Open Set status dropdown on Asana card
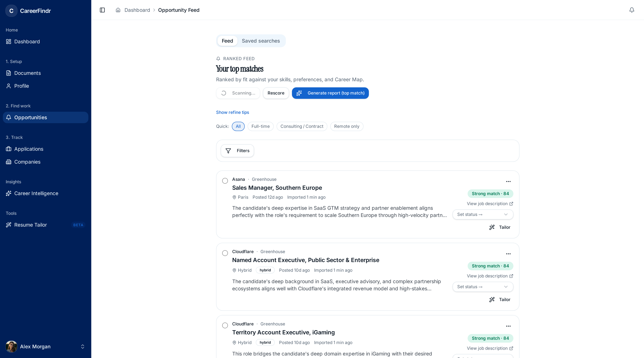 click(x=483, y=214)
